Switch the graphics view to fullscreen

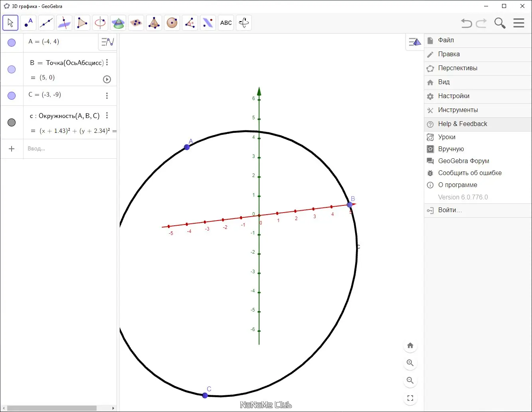click(x=410, y=398)
